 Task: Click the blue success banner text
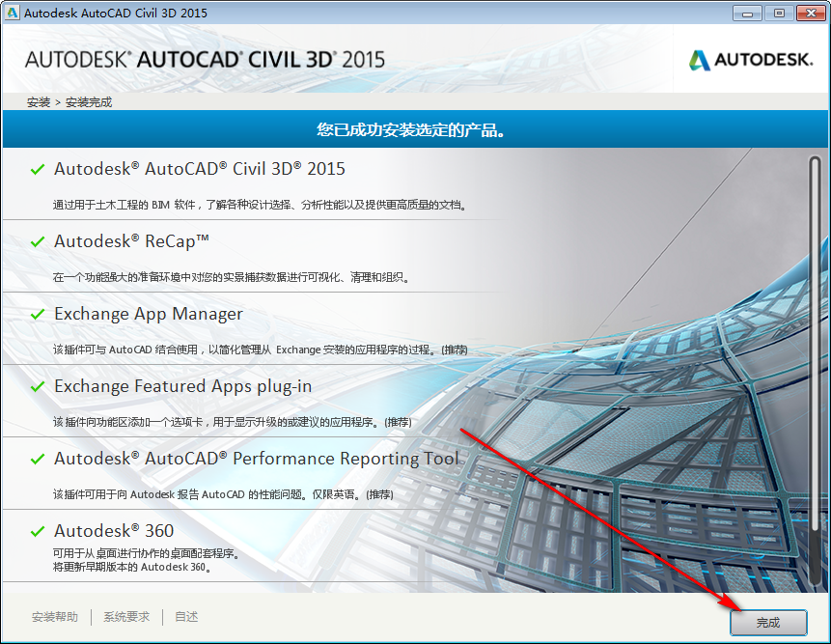pos(415,128)
